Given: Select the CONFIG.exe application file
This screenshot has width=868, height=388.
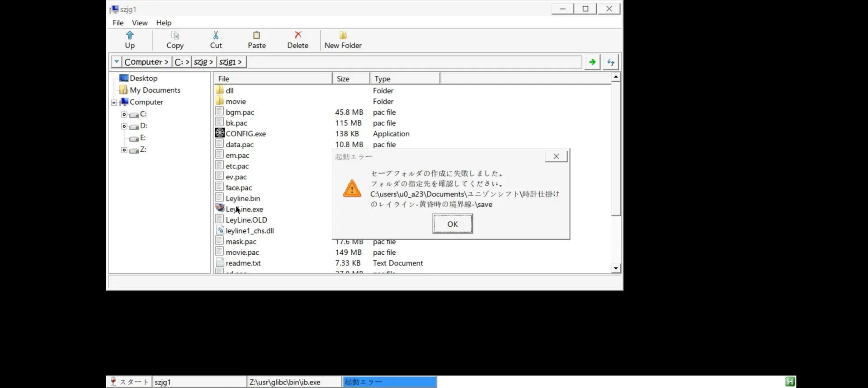Looking at the screenshot, I should point(245,134).
